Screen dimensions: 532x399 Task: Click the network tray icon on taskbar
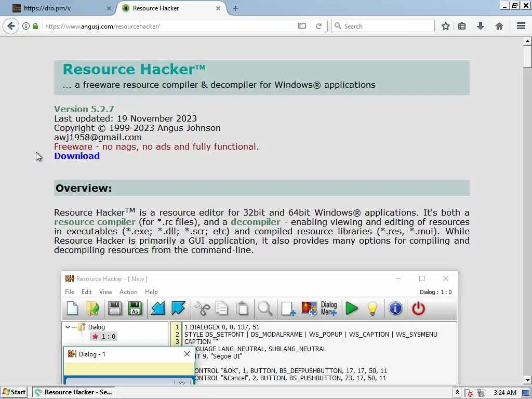click(x=481, y=393)
